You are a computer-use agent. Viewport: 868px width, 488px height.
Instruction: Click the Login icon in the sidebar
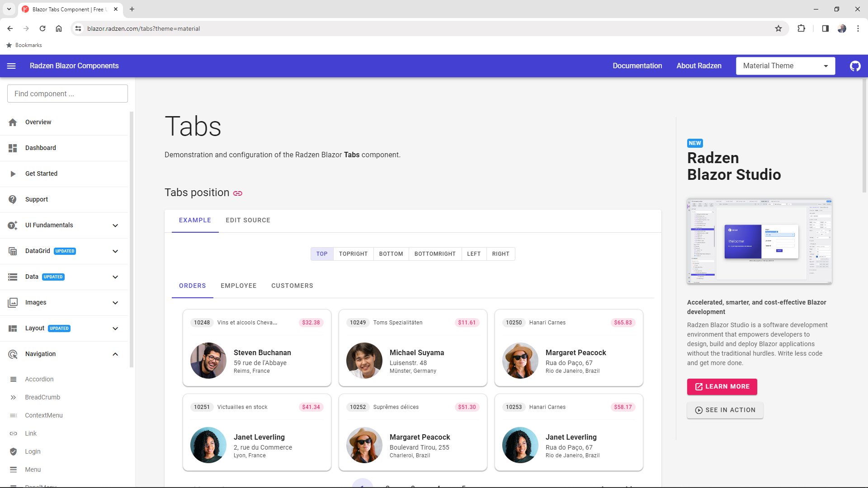point(14,451)
